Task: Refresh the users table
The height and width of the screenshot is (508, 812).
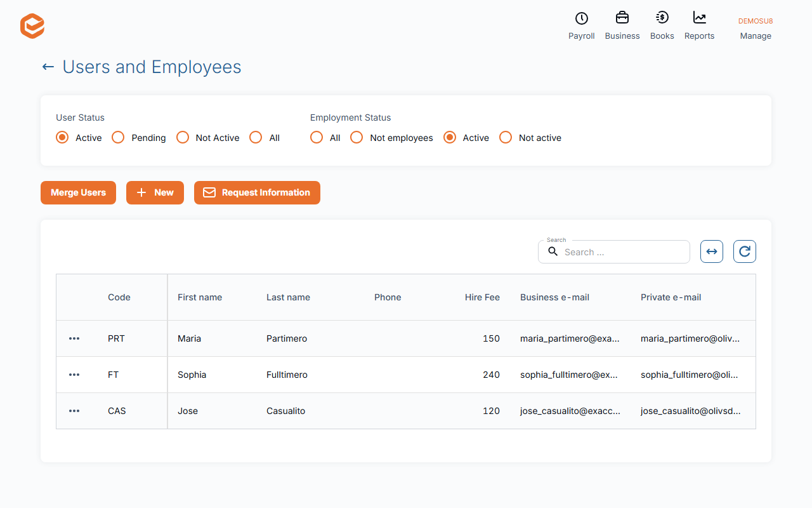Action: [745, 251]
